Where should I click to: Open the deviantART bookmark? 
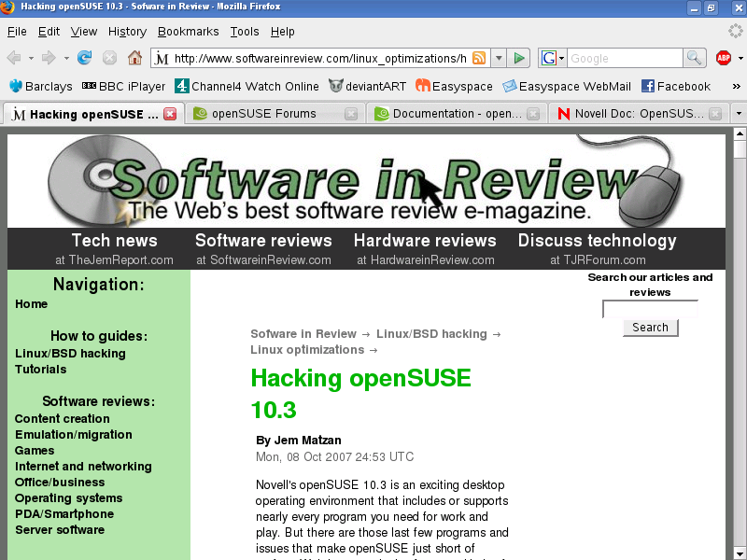click(x=367, y=86)
